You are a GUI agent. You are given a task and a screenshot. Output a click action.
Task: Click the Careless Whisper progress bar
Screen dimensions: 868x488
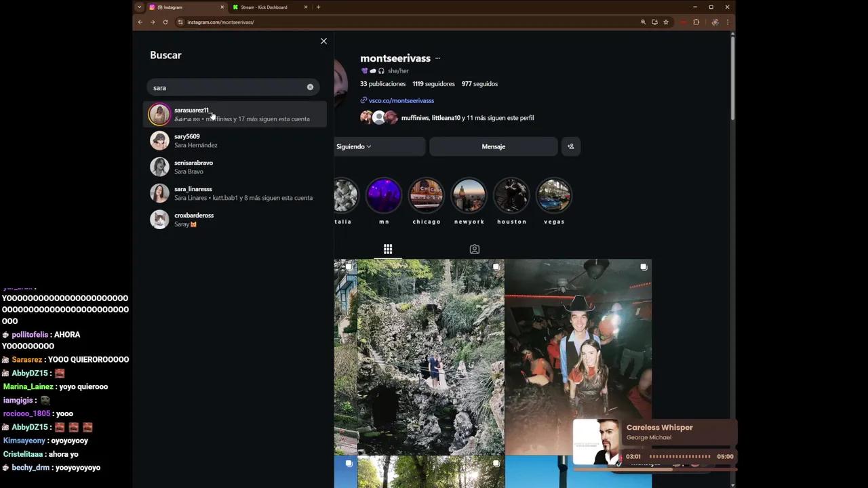pyautogui.click(x=679, y=457)
